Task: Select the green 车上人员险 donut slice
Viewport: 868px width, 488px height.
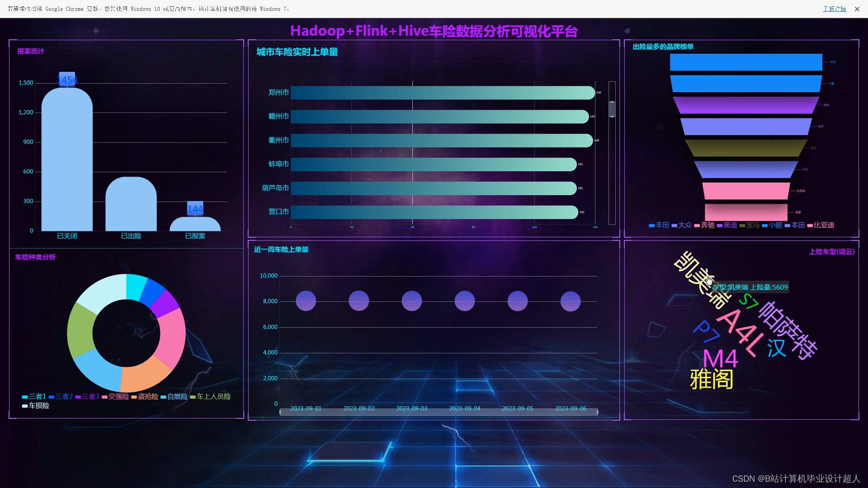Action: pos(81,330)
